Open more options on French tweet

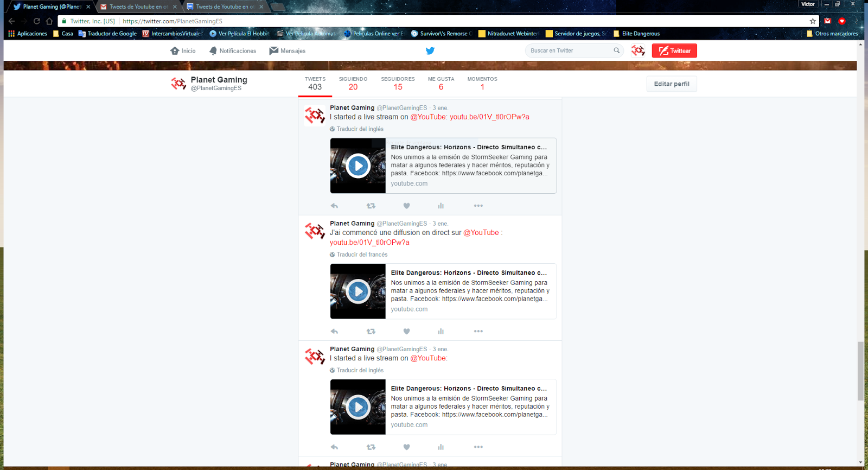(478, 331)
